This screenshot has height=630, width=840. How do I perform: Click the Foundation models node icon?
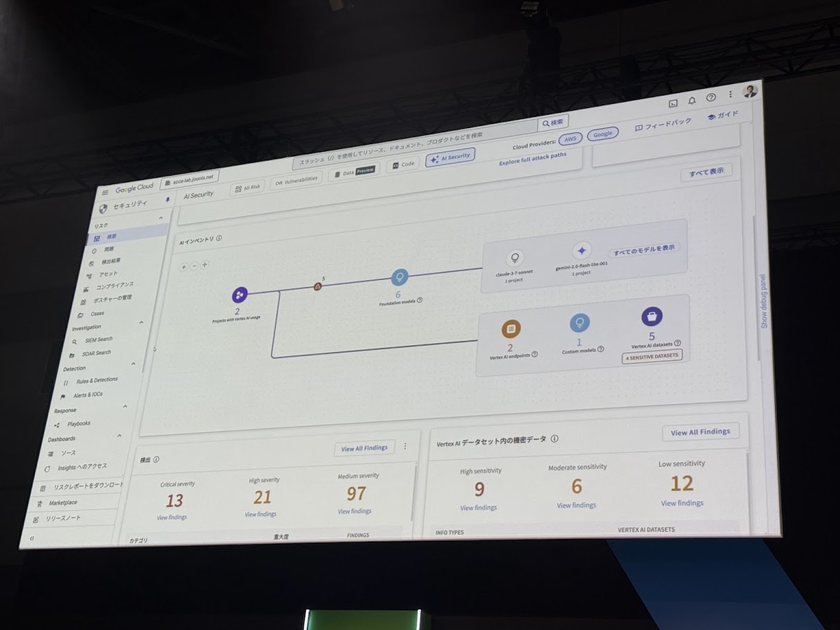pos(400,278)
